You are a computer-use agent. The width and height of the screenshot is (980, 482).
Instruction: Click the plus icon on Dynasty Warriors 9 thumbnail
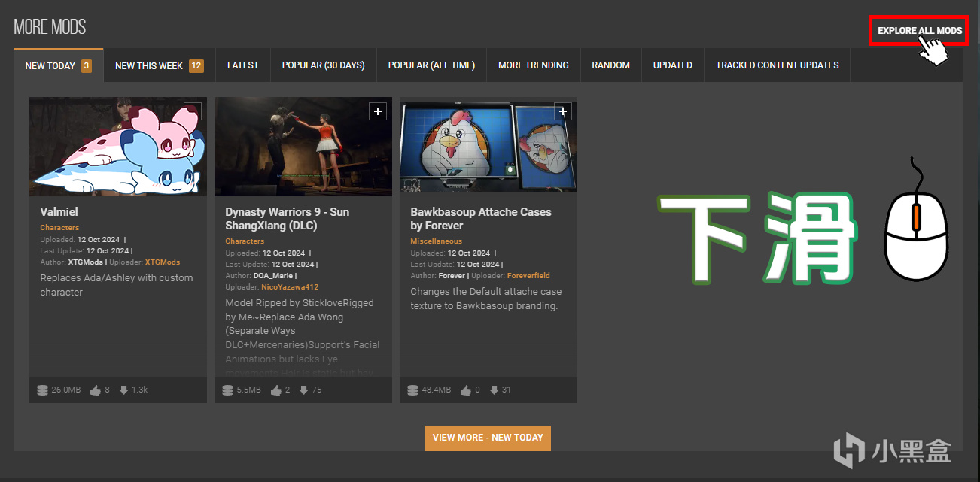[378, 111]
